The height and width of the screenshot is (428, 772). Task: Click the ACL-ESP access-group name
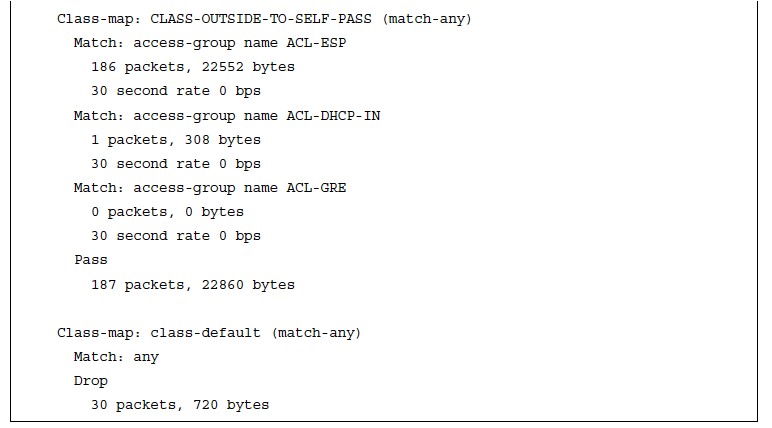[316, 43]
